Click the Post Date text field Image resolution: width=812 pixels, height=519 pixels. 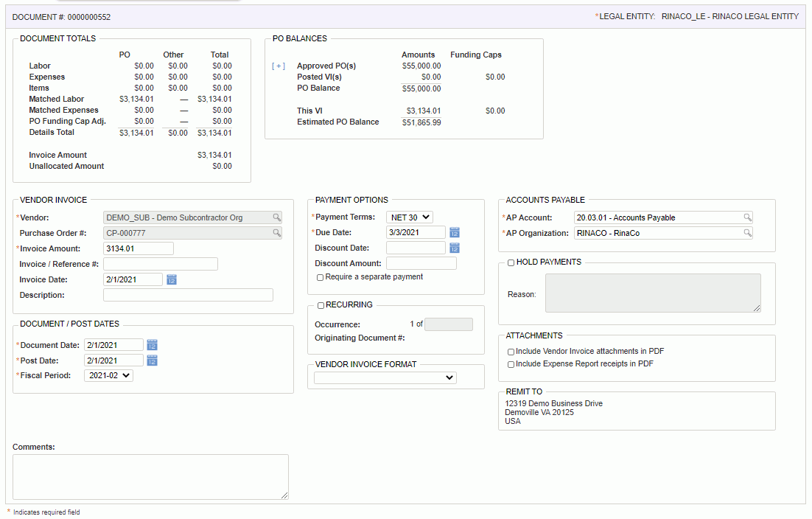(114, 360)
